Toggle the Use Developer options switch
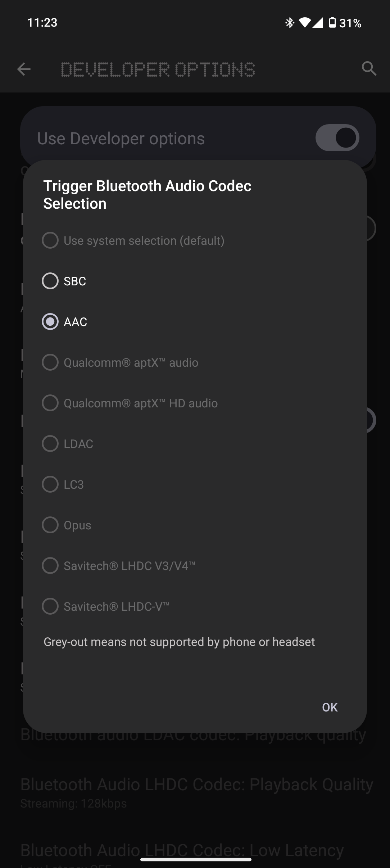The height and width of the screenshot is (868, 390). pyautogui.click(x=337, y=138)
